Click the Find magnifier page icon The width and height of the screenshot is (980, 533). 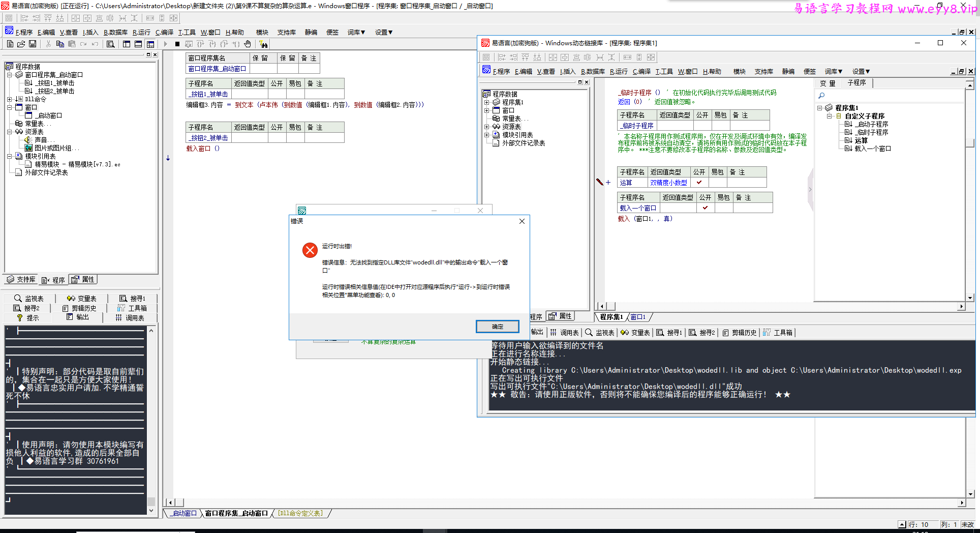pos(110,44)
